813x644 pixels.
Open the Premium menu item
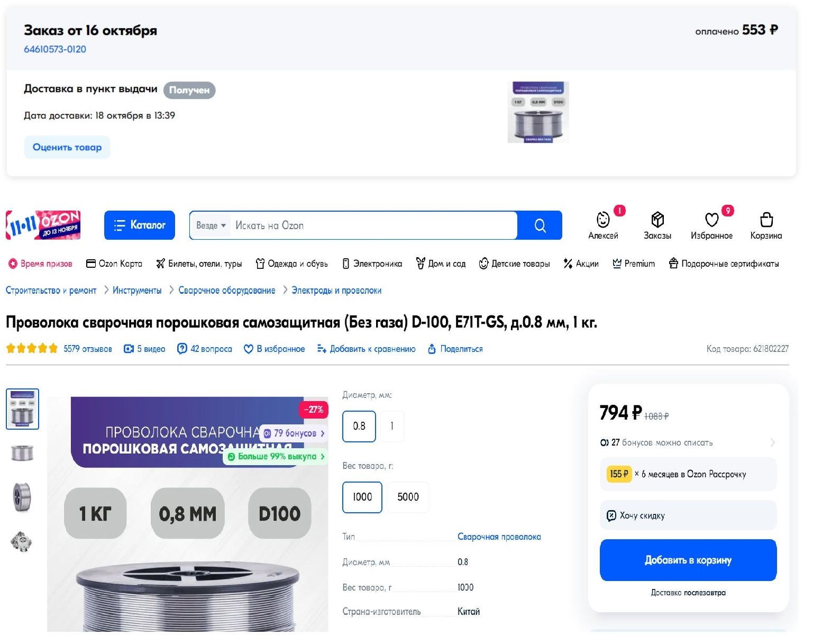(x=634, y=264)
